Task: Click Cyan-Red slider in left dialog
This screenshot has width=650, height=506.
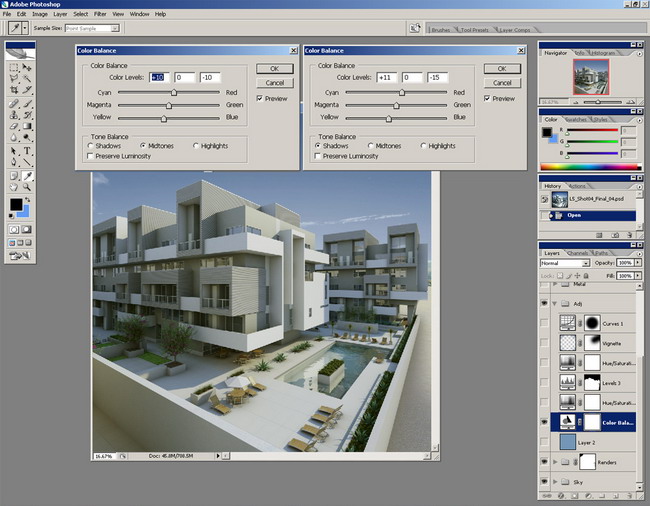Action: [x=174, y=93]
